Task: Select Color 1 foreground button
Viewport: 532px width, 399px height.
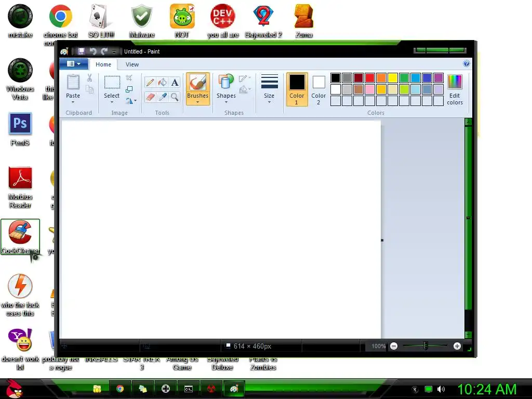Action: coord(297,89)
